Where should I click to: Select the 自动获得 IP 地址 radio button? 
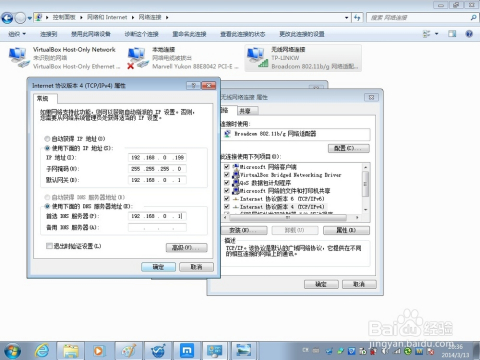[x=47, y=139]
